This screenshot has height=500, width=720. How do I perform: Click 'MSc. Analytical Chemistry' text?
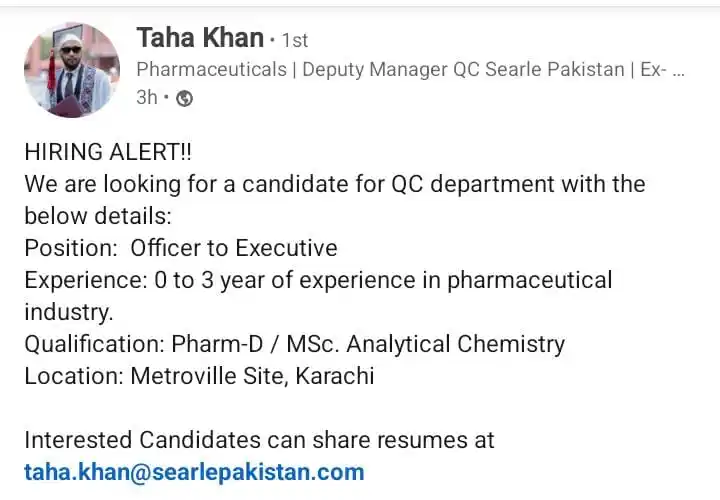426,344
